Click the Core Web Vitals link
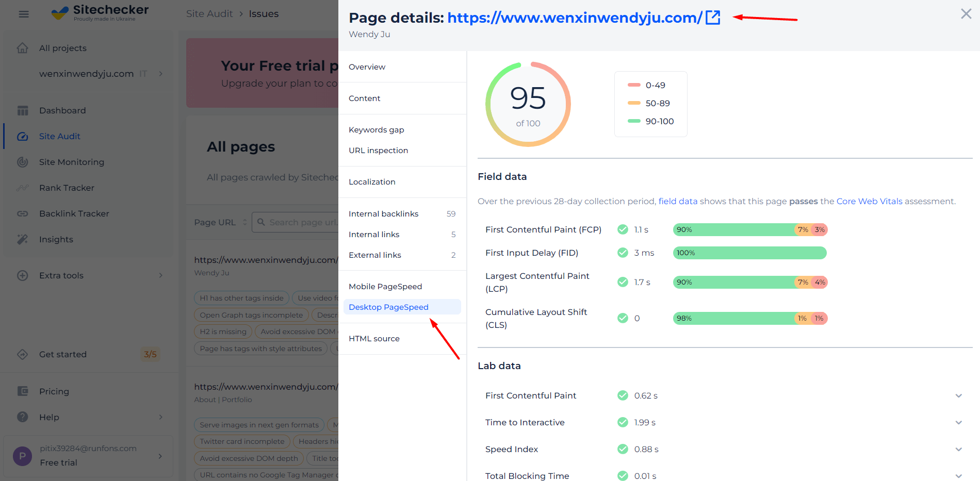 [x=869, y=201]
